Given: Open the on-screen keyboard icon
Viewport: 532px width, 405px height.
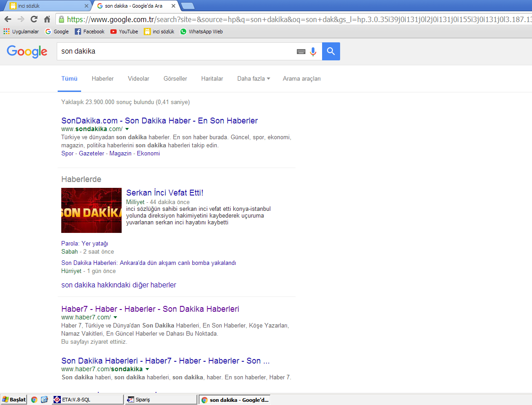Looking at the screenshot, I should (301, 51).
